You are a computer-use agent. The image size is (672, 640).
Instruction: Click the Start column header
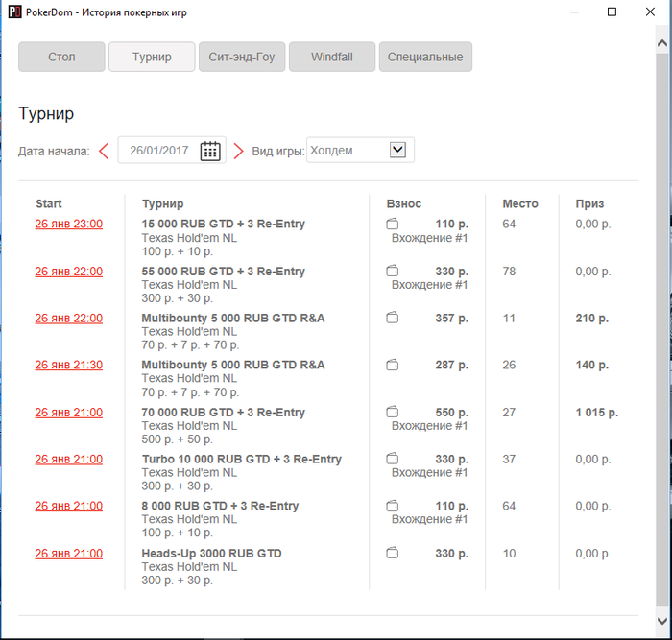[x=49, y=203]
